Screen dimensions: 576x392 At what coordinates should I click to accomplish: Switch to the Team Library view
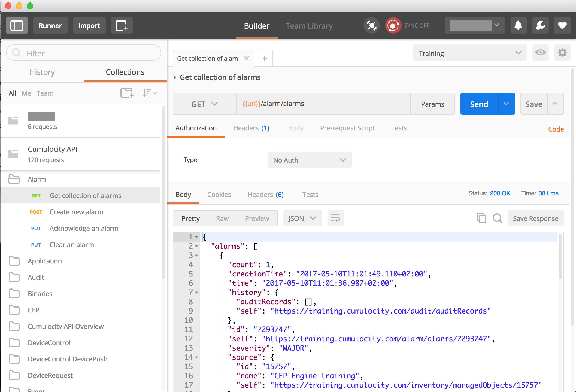point(309,26)
